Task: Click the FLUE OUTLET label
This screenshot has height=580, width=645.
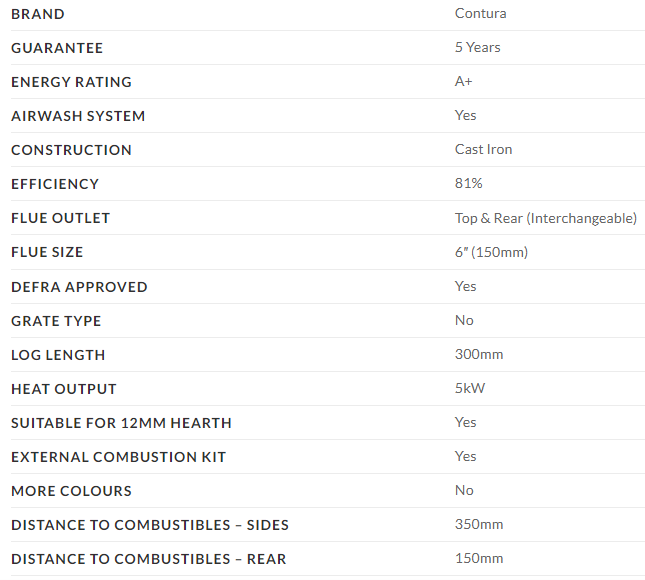Action: (x=60, y=218)
